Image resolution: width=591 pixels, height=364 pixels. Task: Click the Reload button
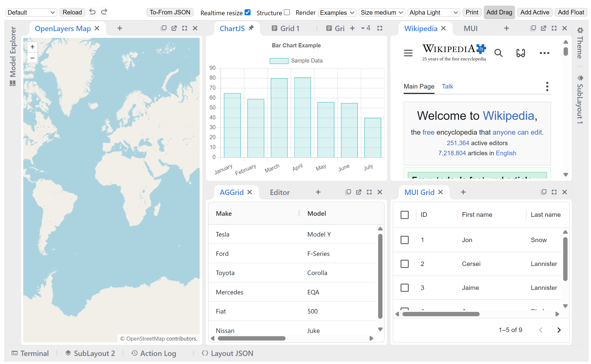(x=72, y=12)
